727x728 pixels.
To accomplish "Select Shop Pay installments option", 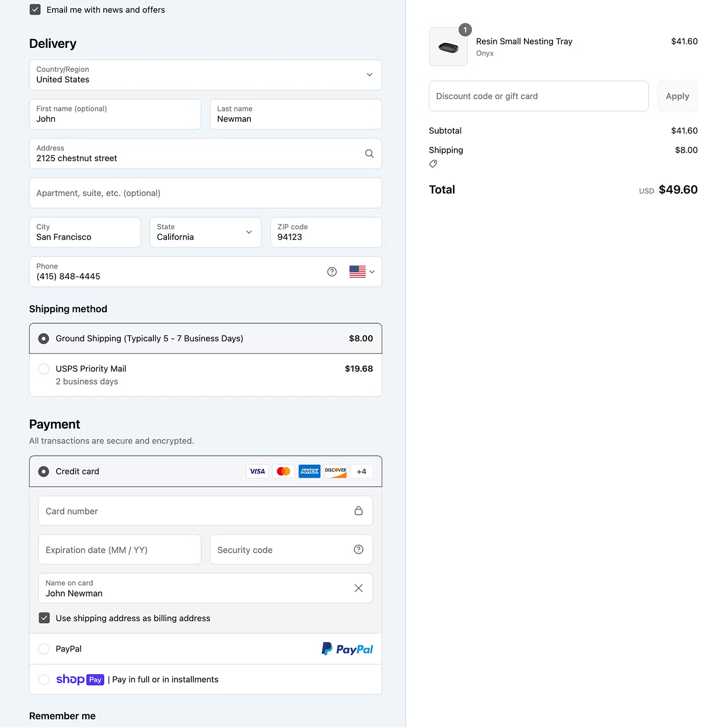I will [x=44, y=680].
